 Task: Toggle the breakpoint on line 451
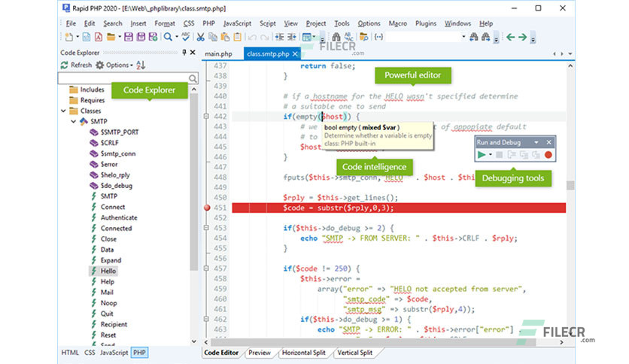[207, 208]
